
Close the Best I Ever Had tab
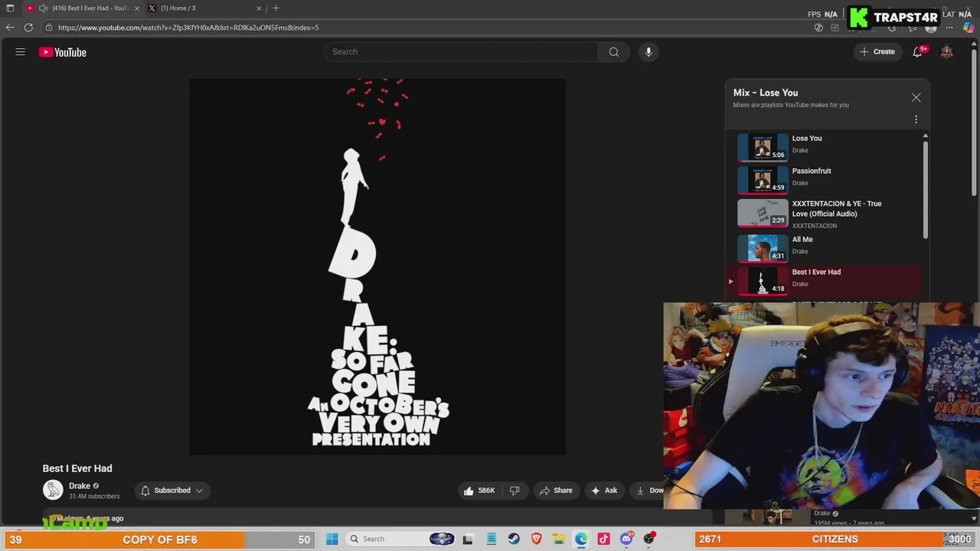137,8
